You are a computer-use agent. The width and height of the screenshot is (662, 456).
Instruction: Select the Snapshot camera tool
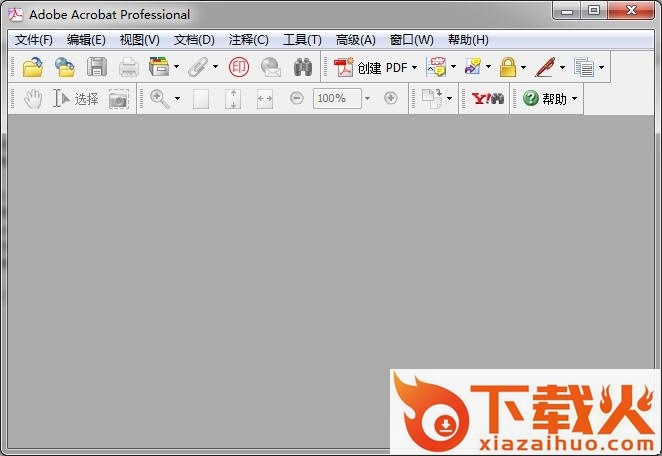(119, 99)
